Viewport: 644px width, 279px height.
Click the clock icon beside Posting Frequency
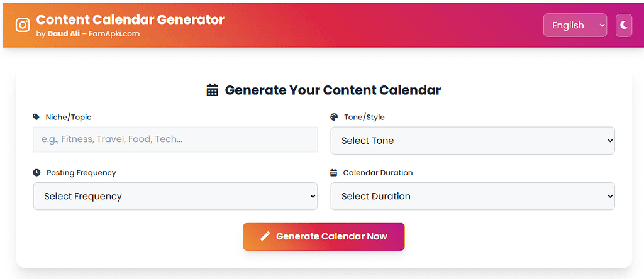point(36,172)
